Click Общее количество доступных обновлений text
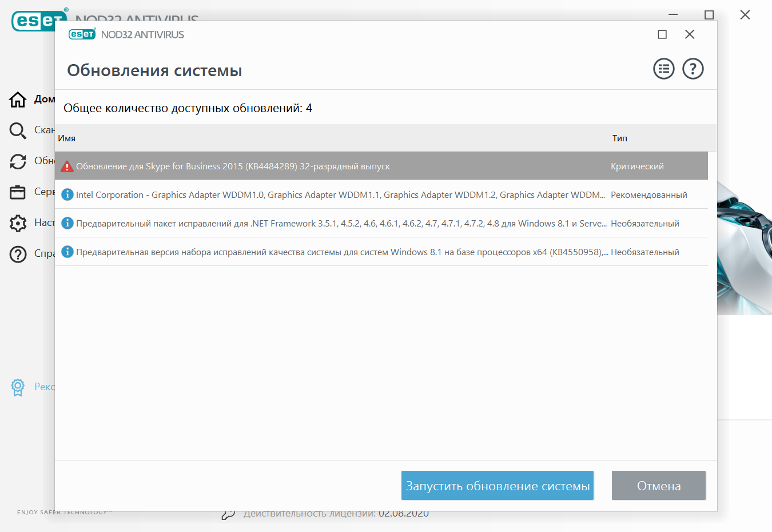The image size is (772, 532). (188, 108)
